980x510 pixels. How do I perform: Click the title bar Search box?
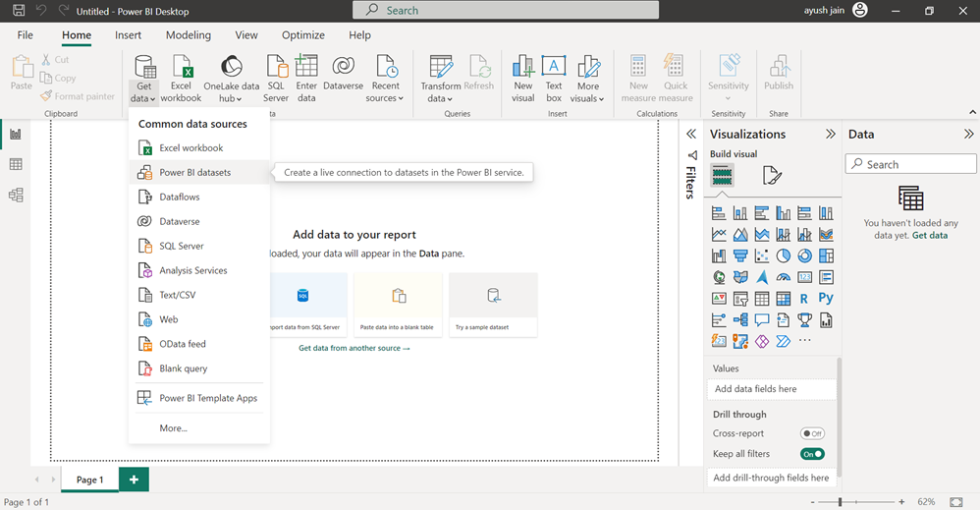tap(506, 10)
